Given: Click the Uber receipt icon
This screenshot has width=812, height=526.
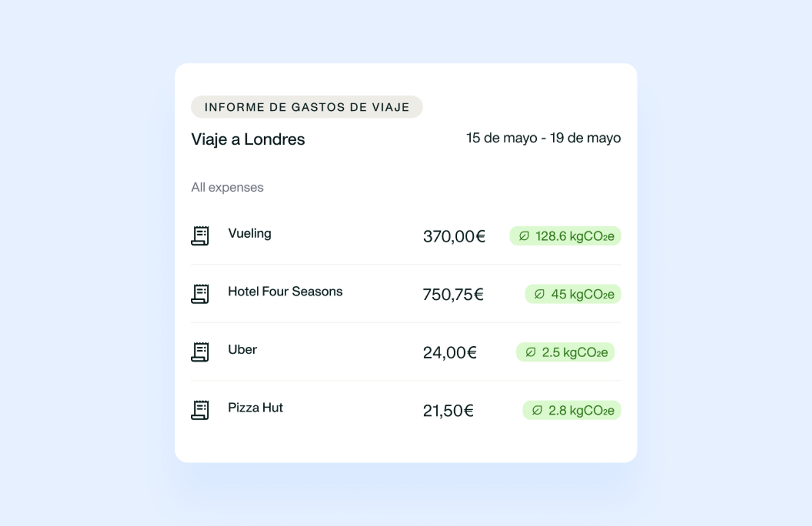Looking at the screenshot, I should (x=200, y=352).
